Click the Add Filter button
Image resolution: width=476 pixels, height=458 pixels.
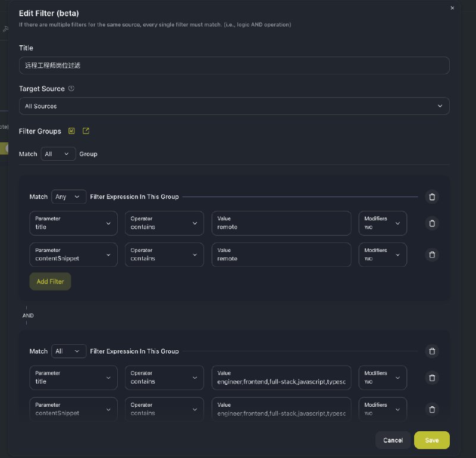(50, 282)
